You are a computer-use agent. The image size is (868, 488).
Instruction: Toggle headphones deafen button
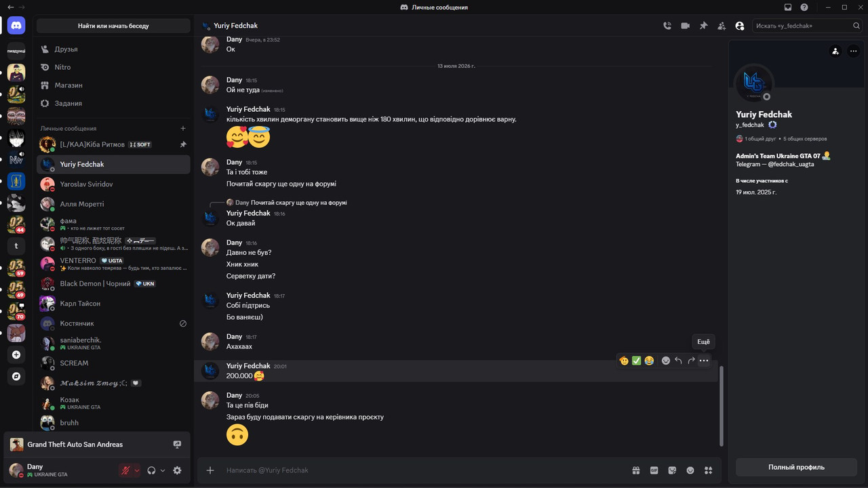point(152,470)
